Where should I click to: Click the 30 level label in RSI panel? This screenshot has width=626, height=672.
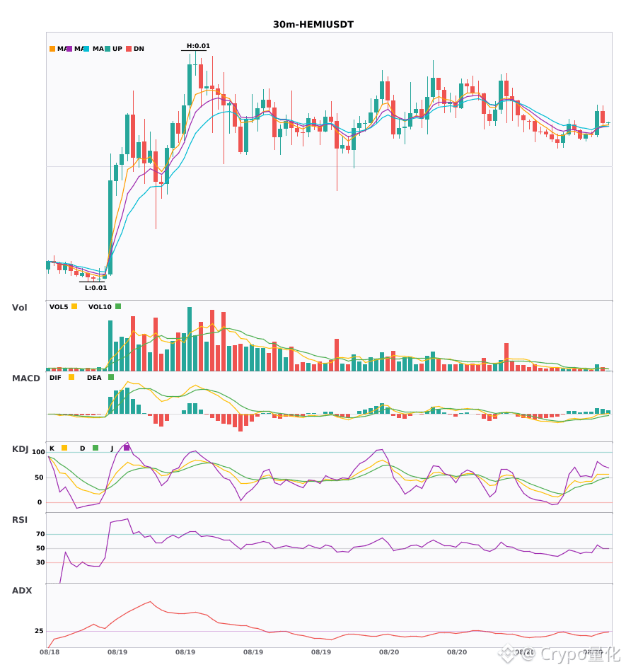click(40, 562)
